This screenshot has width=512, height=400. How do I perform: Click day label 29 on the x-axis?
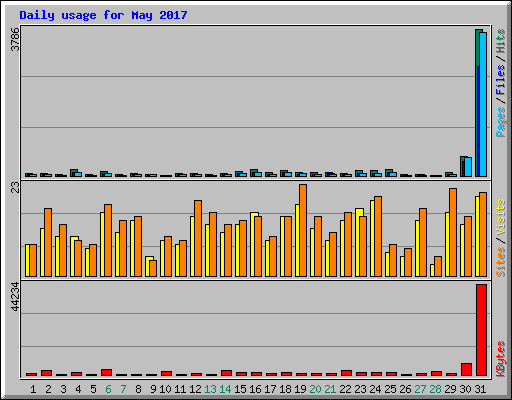coord(450,389)
